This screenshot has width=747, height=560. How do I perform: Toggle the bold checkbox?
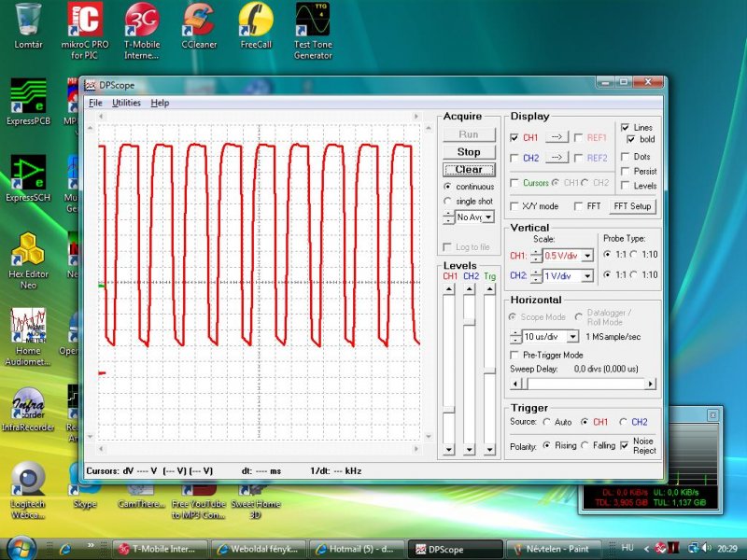click(x=631, y=139)
